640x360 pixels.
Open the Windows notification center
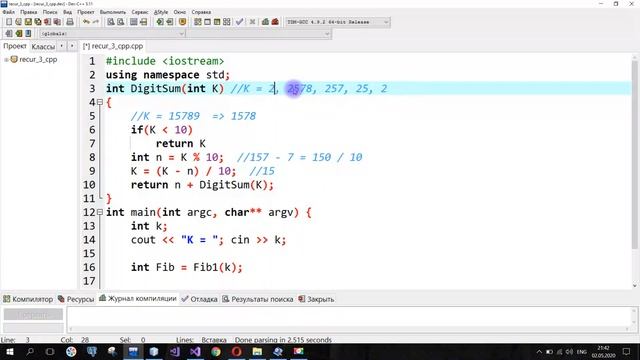point(627,351)
